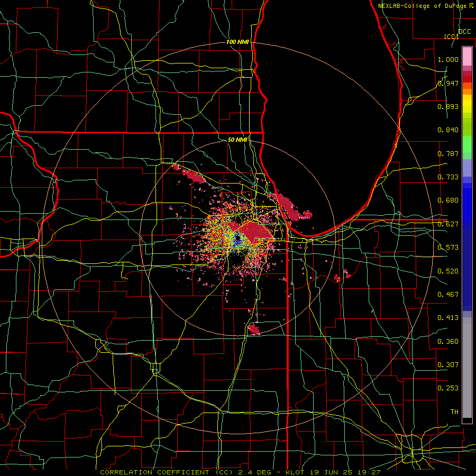476x476 pixels.
Task: Select the TH threshold label
Action: [x=454, y=412]
